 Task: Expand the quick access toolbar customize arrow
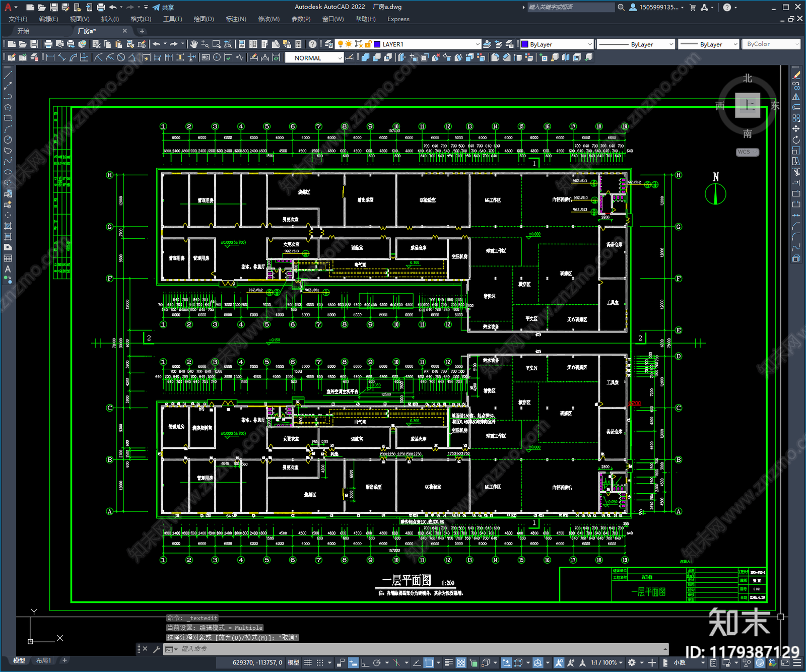coord(146,7)
